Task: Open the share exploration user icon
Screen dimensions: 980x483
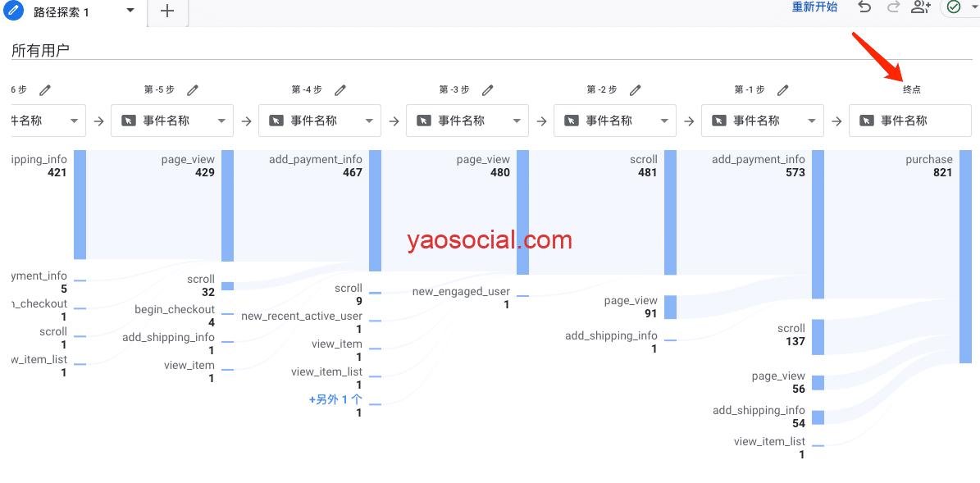Action: coord(921,7)
